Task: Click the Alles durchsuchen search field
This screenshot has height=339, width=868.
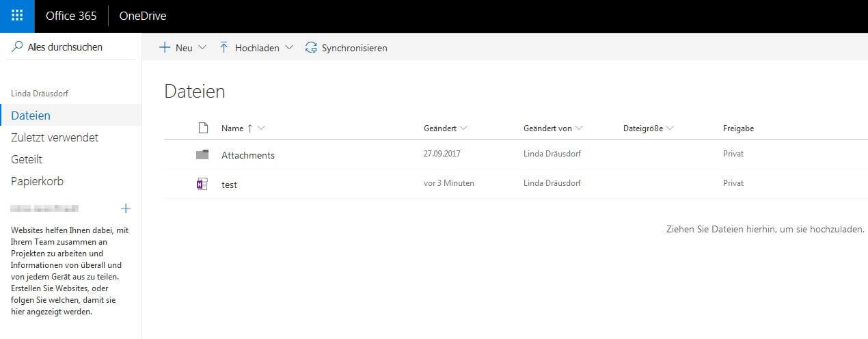Action: tap(65, 47)
